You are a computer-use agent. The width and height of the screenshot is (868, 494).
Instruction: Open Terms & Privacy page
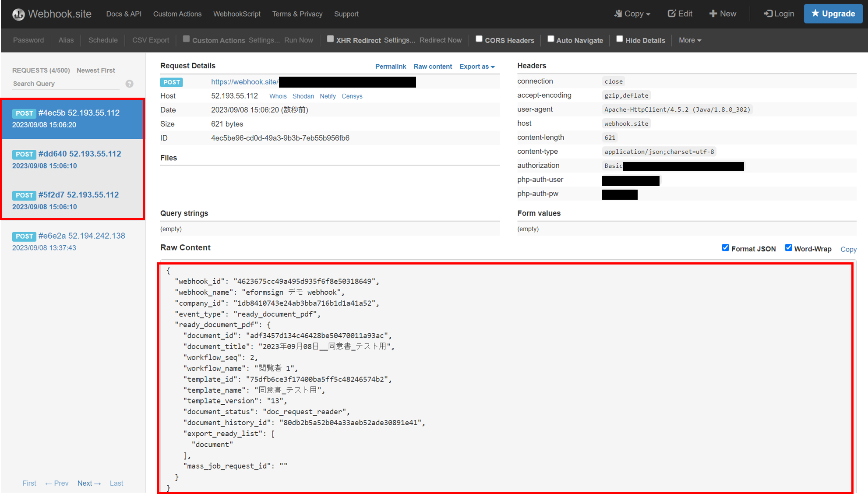pos(297,14)
